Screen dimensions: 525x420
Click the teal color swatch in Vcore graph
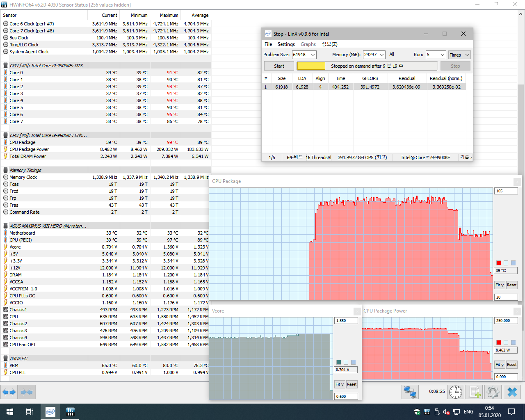coord(339,362)
